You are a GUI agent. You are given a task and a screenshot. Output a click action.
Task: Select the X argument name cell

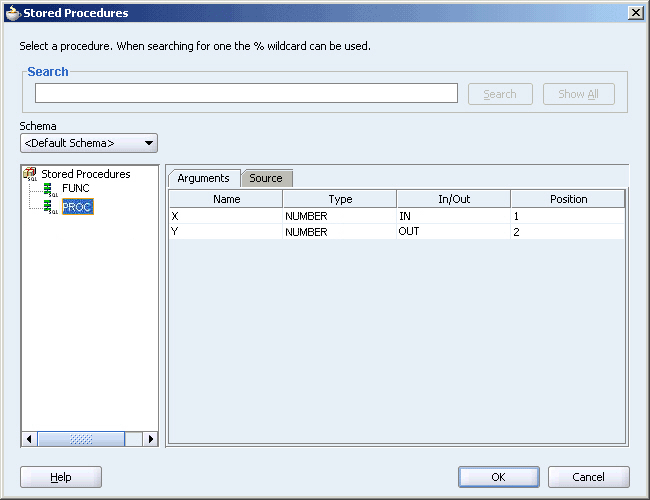(226, 216)
